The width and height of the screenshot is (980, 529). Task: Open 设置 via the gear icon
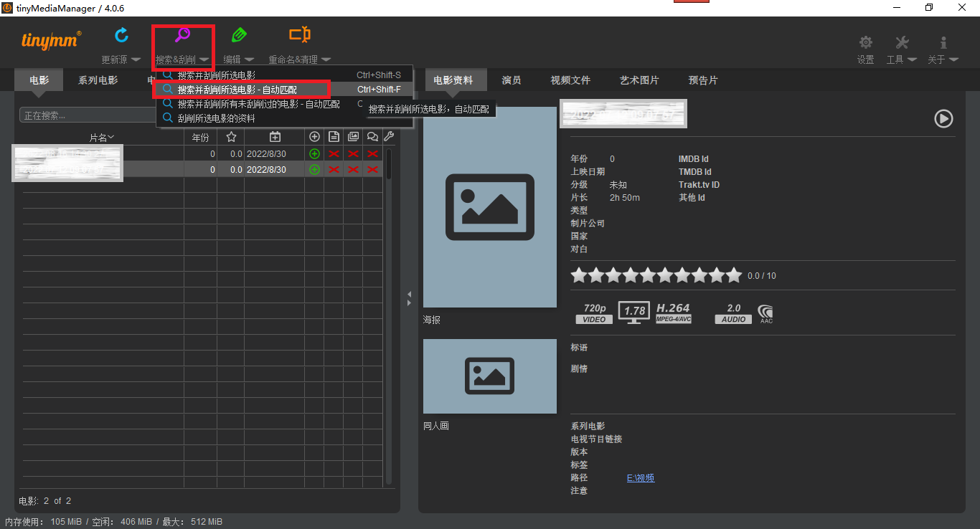(x=866, y=42)
